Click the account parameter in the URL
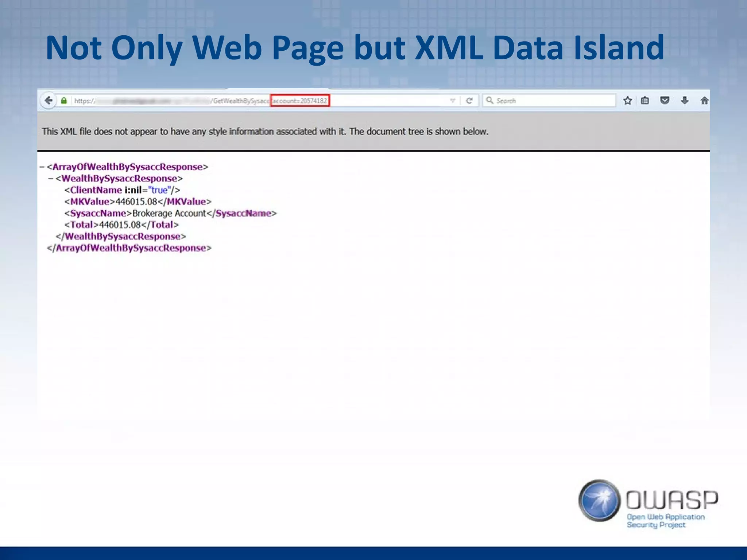The width and height of the screenshot is (747, 560). [300, 101]
